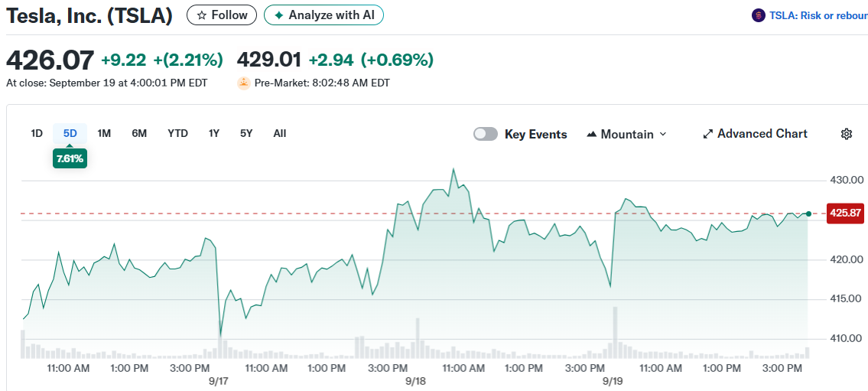Click the 420.00 y-axis label
This screenshot has width=868, height=391.
pyautogui.click(x=847, y=259)
